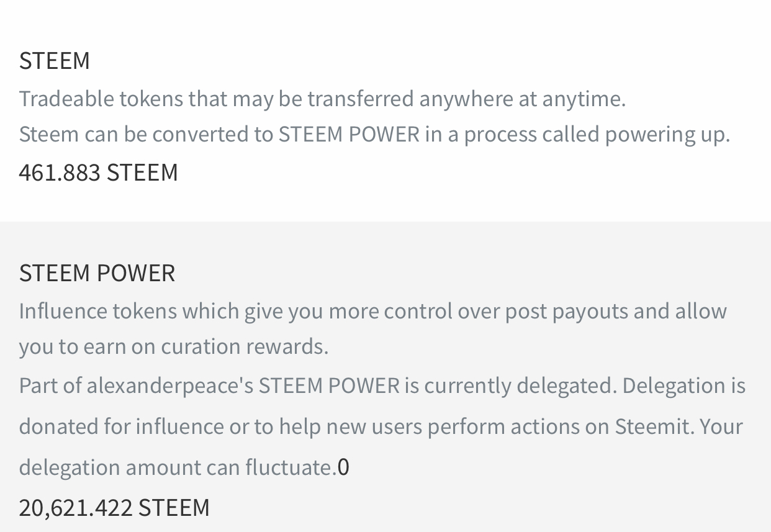Click the 'Steem can be converted' sentence

(374, 134)
